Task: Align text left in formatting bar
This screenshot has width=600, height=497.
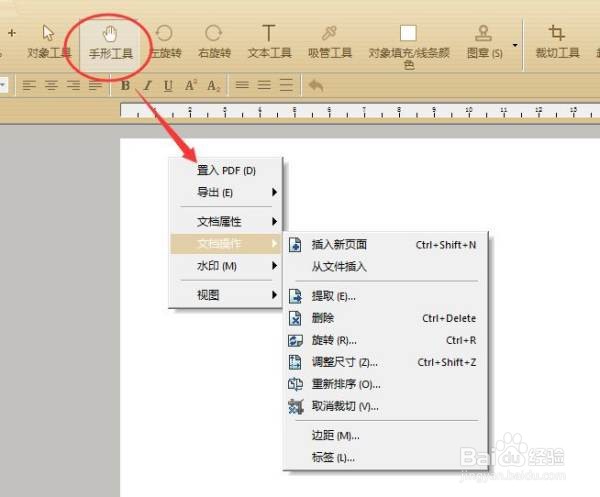Action: pyautogui.click(x=29, y=85)
